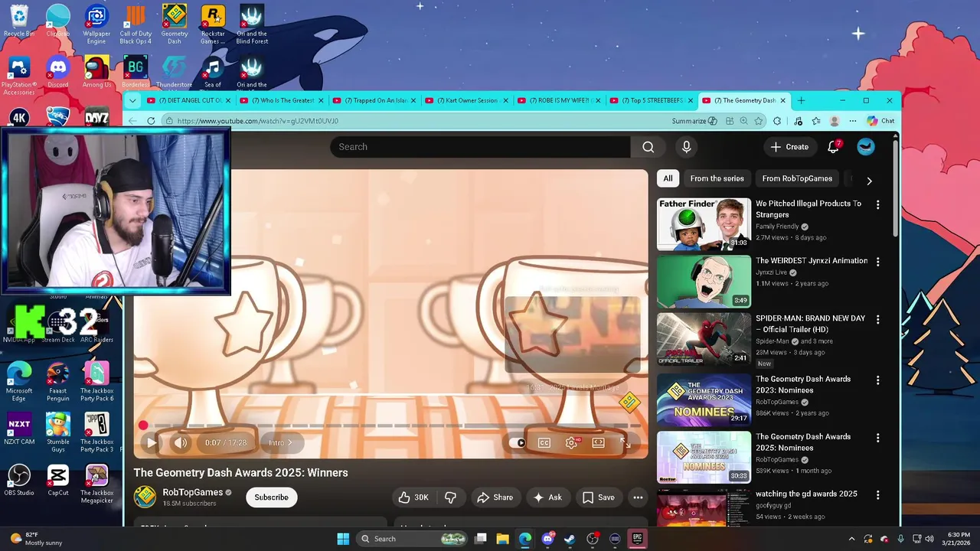The height and width of the screenshot is (551, 980).
Task: Open more actions menu beside Save
Action: [x=638, y=497]
